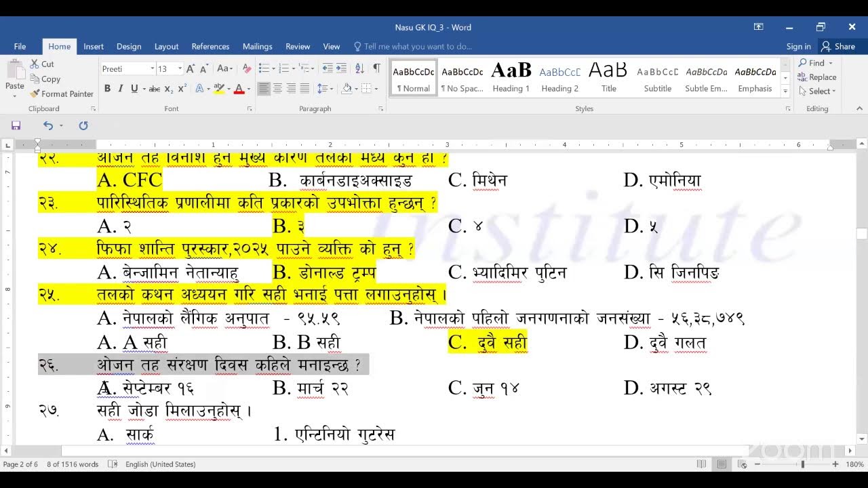This screenshot has height=488, width=868.
Task: Click the Save icon in quick access toolbar
Action: coord(16,125)
